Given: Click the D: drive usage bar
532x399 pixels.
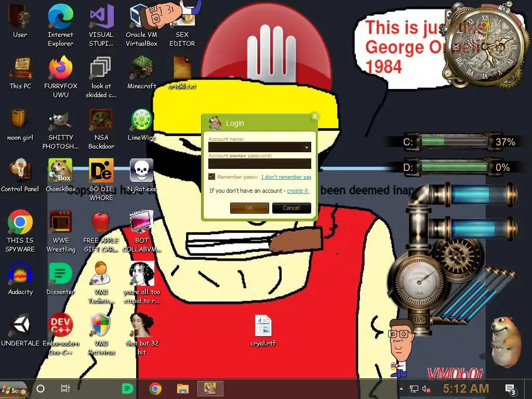Looking at the screenshot, I should click(x=455, y=167).
